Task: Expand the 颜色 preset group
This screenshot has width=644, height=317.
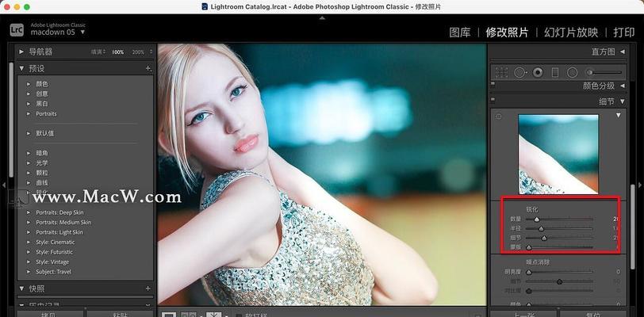Action: (x=29, y=84)
